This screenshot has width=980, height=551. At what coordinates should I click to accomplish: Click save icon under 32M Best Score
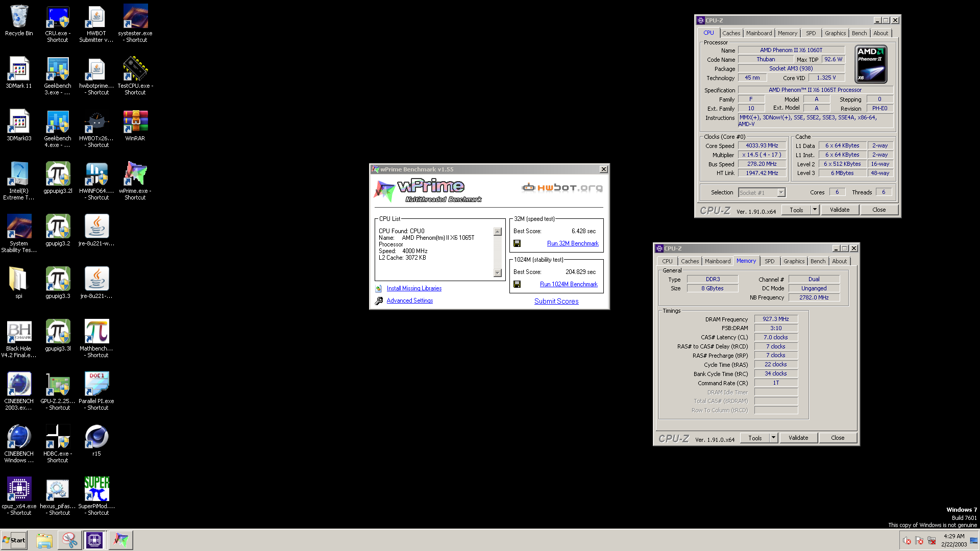click(x=517, y=243)
